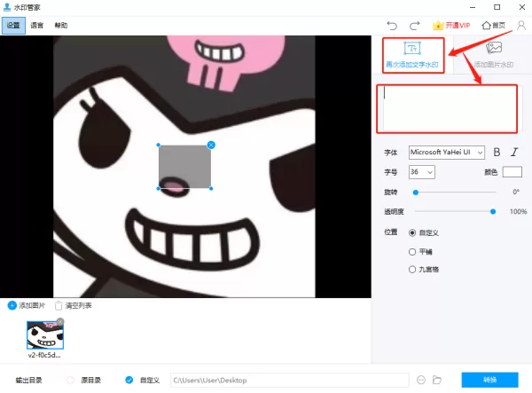Select original directory output option
This screenshot has width=532, height=393.
point(70,380)
